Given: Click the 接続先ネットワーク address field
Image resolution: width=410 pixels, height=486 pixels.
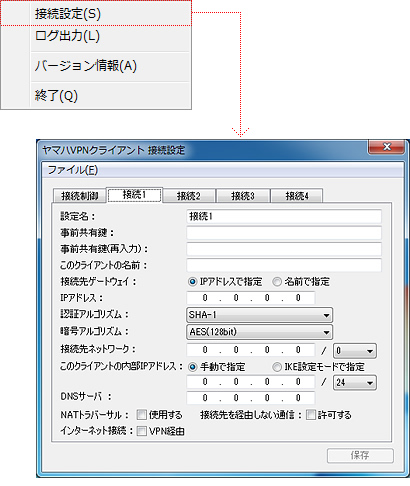Looking at the screenshot, I should [x=251, y=350].
